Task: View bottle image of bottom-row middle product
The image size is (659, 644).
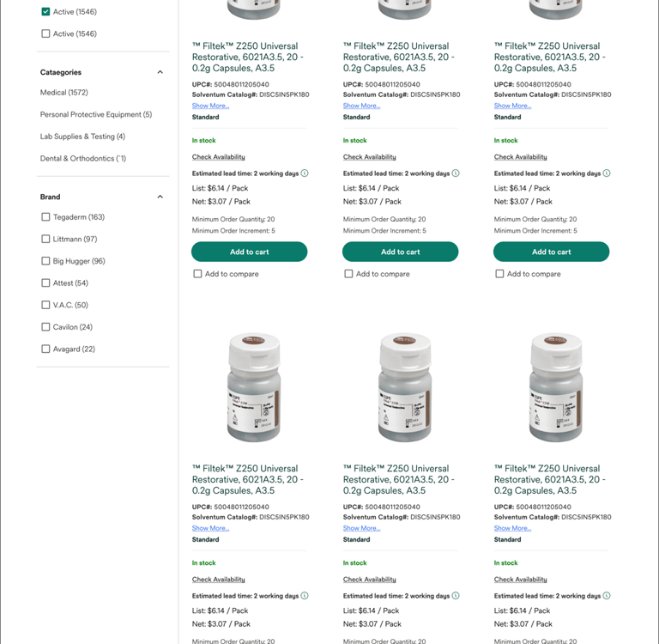Action: pos(405,387)
